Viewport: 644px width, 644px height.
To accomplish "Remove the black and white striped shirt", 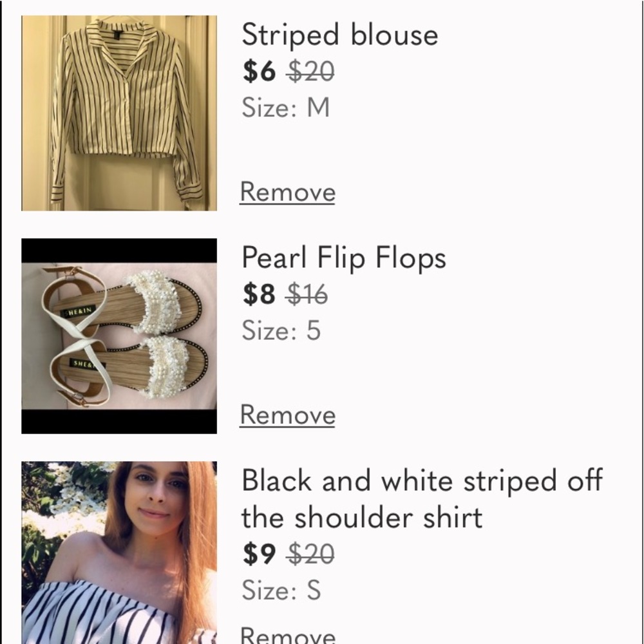I will (x=287, y=635).
